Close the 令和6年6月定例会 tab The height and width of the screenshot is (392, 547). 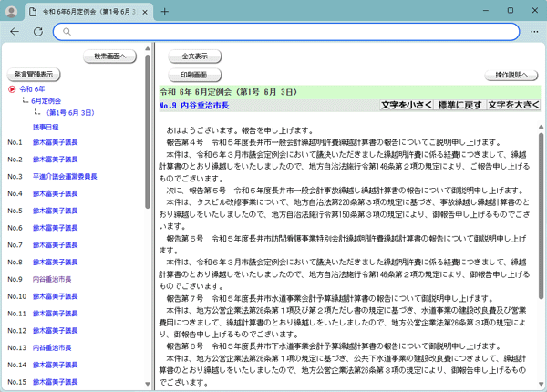[x=145, y=12]
